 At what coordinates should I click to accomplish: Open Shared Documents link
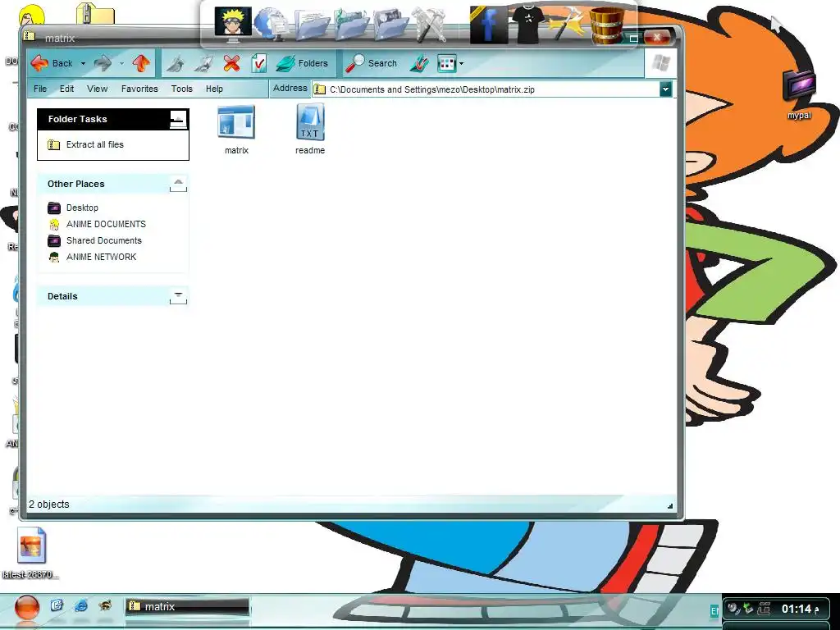point(104,240)
